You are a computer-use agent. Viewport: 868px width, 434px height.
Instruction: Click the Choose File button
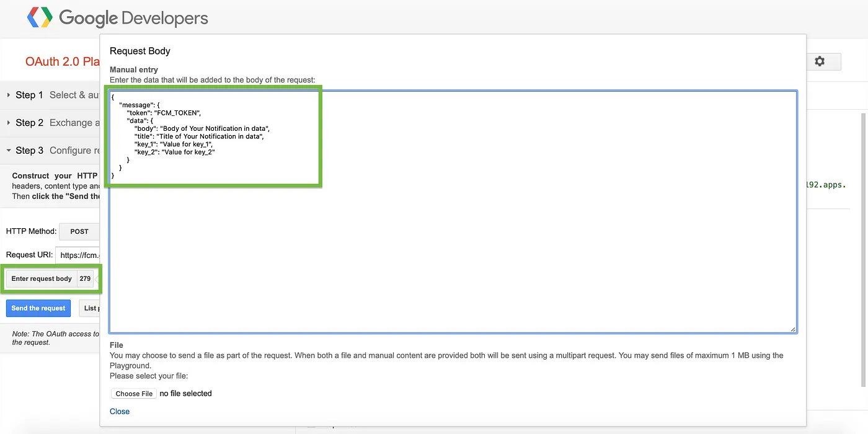134,394
